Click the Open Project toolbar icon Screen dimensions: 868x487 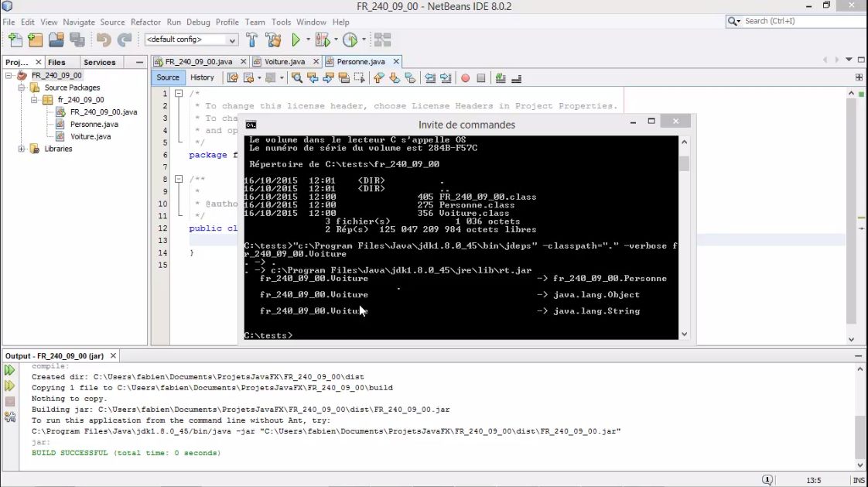pyautogui.click(x=56, y=39)
